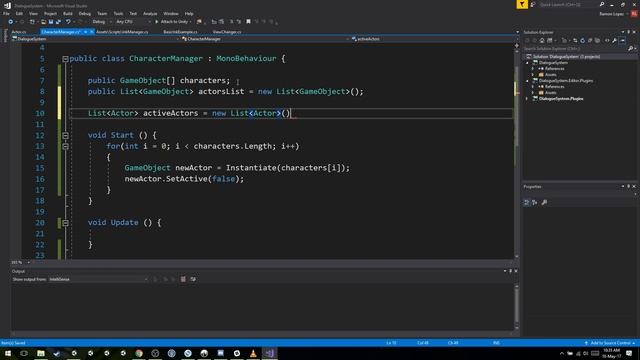Image resolution: width=640 pixels, height=360 pixels.
Task: Click Properties panel Property Pages wrench icon
Action: pyautogui.click(x=544, y=202)
